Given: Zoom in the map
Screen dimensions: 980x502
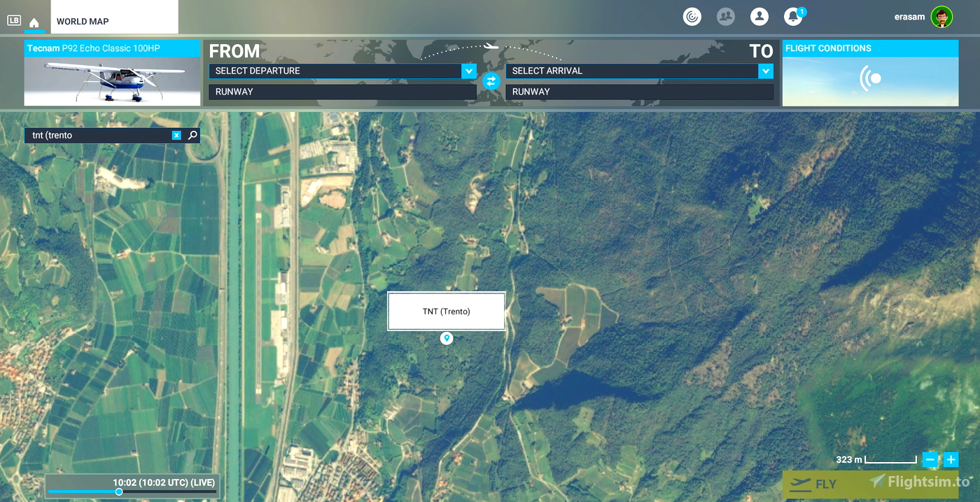Looking at the screenshot, I should [951, 460].
